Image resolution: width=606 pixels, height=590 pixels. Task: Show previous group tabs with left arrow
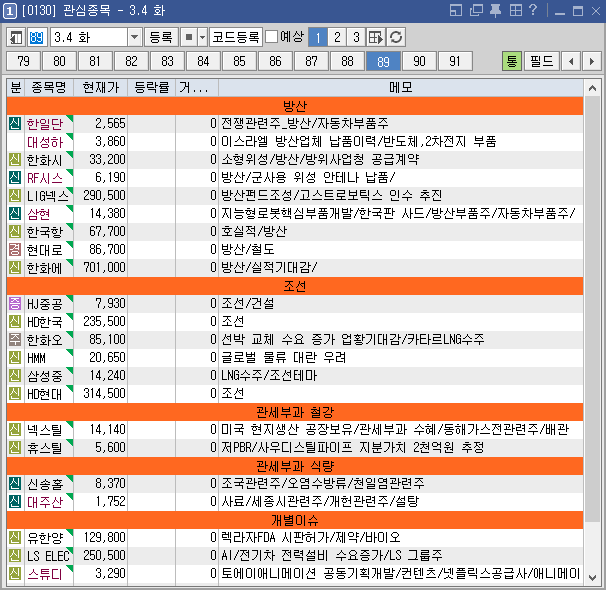[x=571, y=61]
